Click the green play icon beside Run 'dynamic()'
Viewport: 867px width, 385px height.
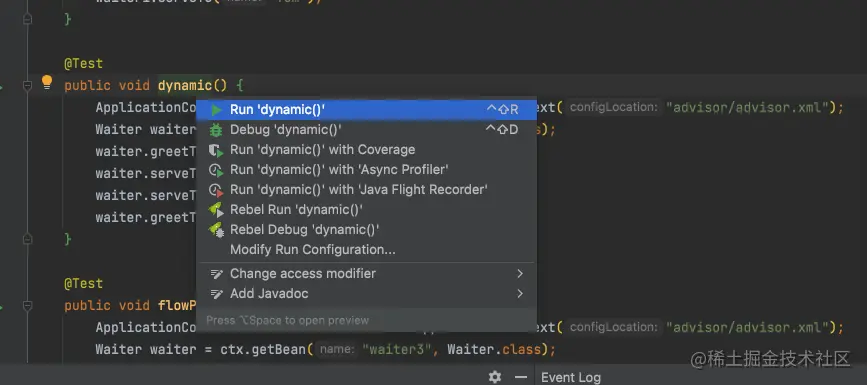click(216, 110)
